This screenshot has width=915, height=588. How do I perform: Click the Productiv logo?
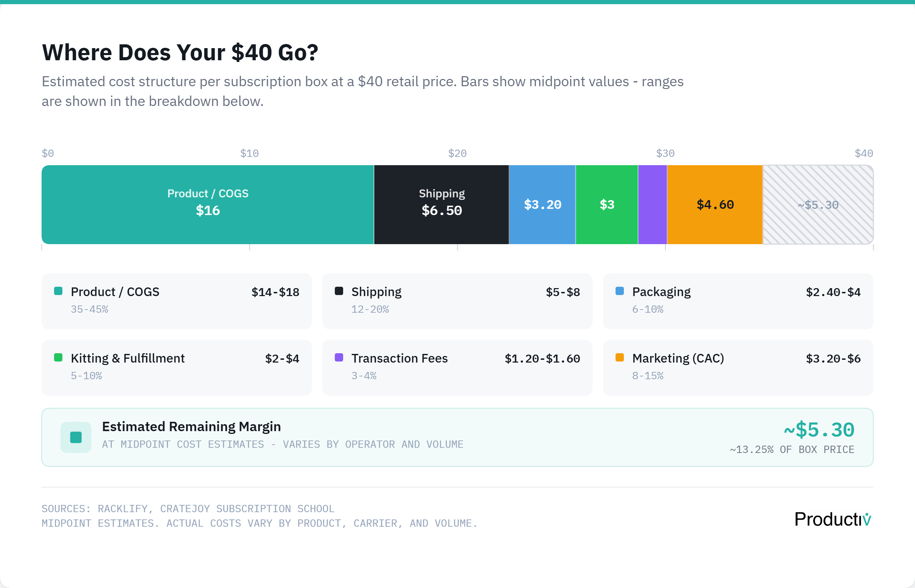click(x=833, y=519)
